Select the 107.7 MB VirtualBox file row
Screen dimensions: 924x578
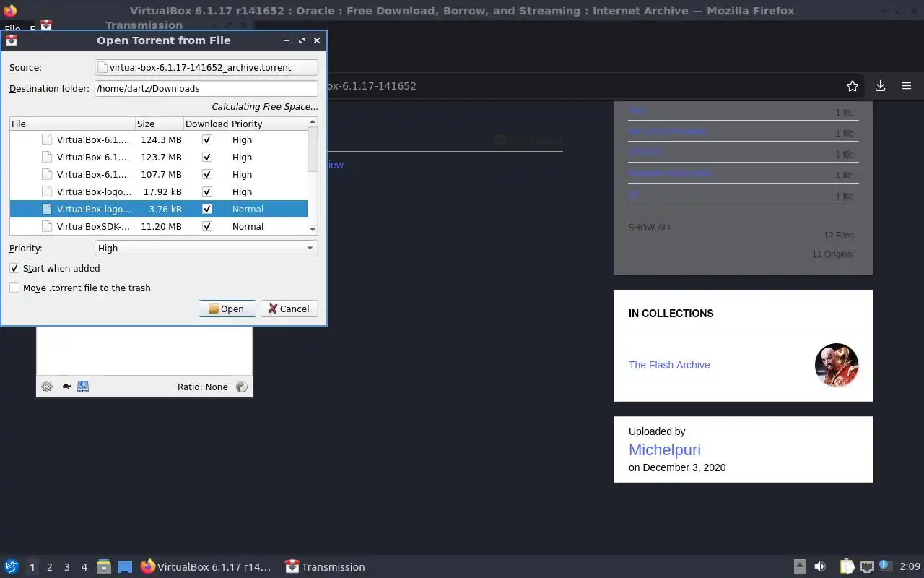tap(159, 174)
